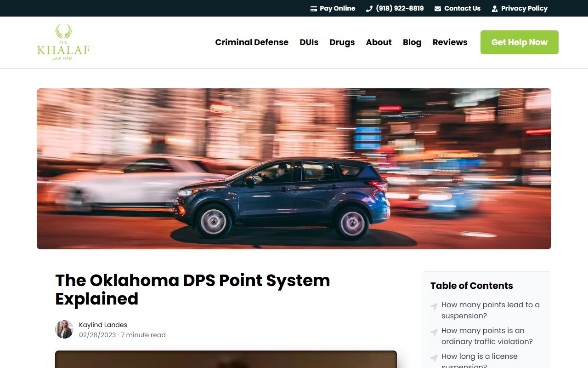
Task: Jump to 'How many points lead to a suspension?'
Action: (491, 310)
